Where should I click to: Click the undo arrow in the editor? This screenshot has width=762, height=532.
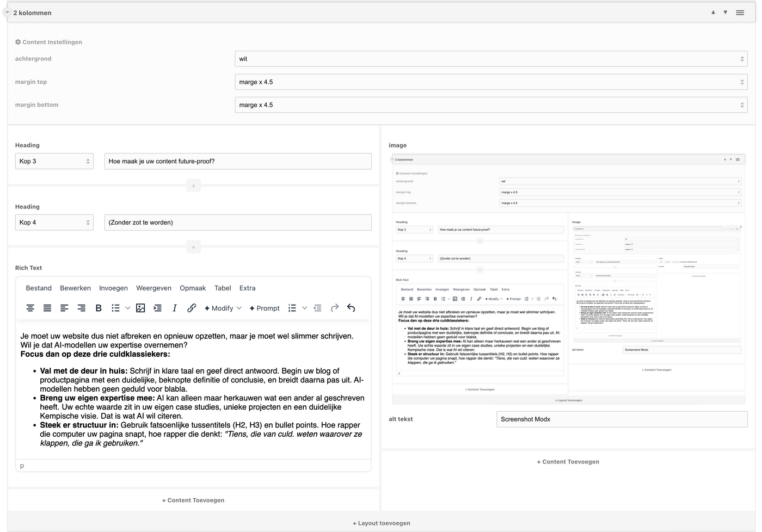click(x=351, y=308)
